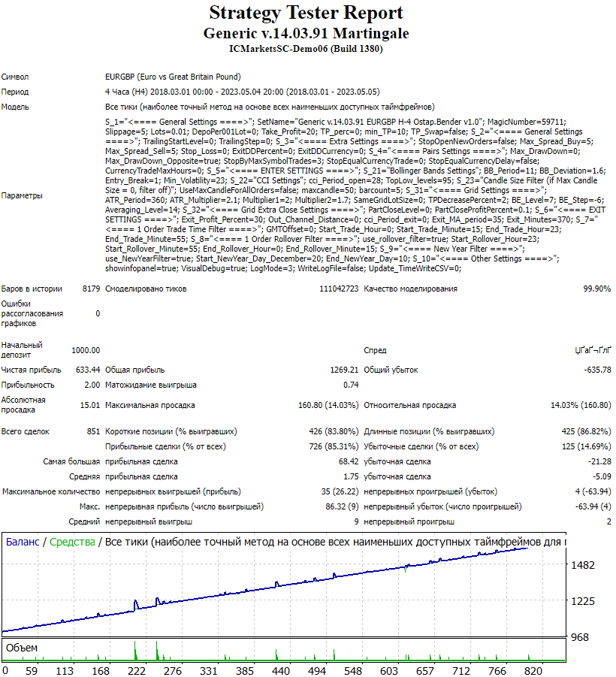Click the largest profitable trade value 68.42

[349, 462]
